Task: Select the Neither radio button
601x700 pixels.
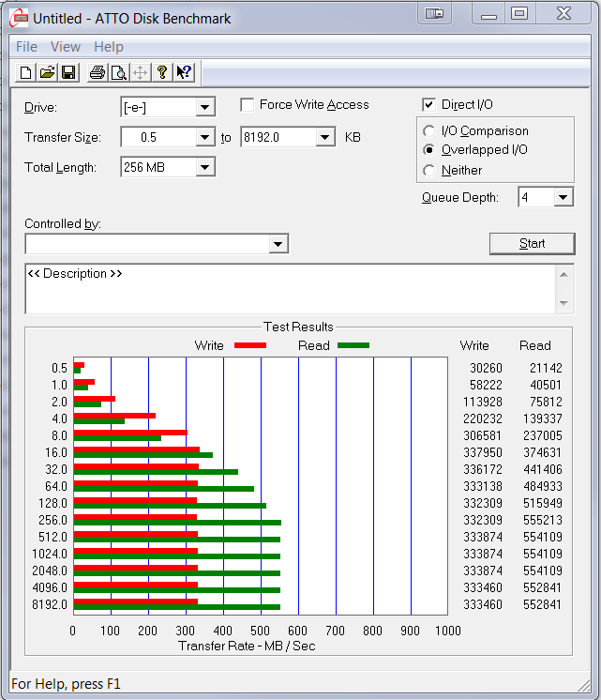Action: pyautogui.click(x=429, y=171)
